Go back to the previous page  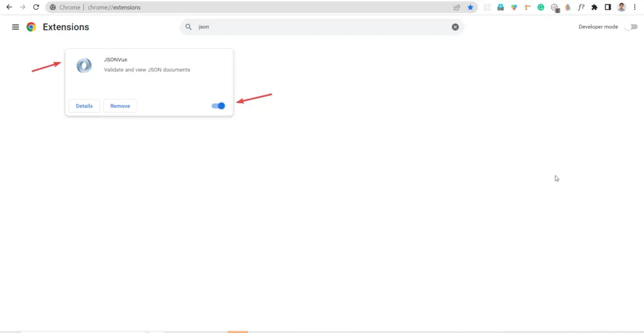click(9, 7)
